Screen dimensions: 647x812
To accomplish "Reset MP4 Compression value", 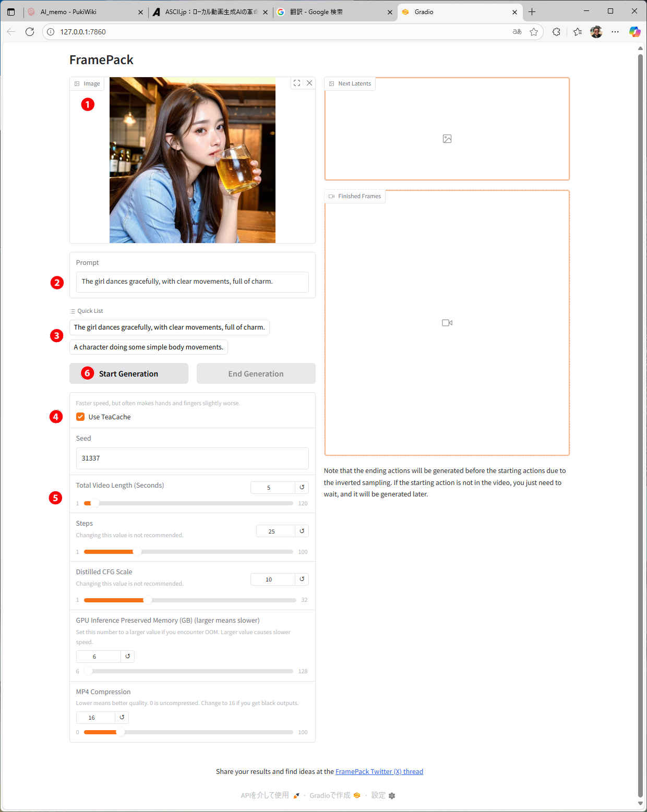I will click(122, 718).
